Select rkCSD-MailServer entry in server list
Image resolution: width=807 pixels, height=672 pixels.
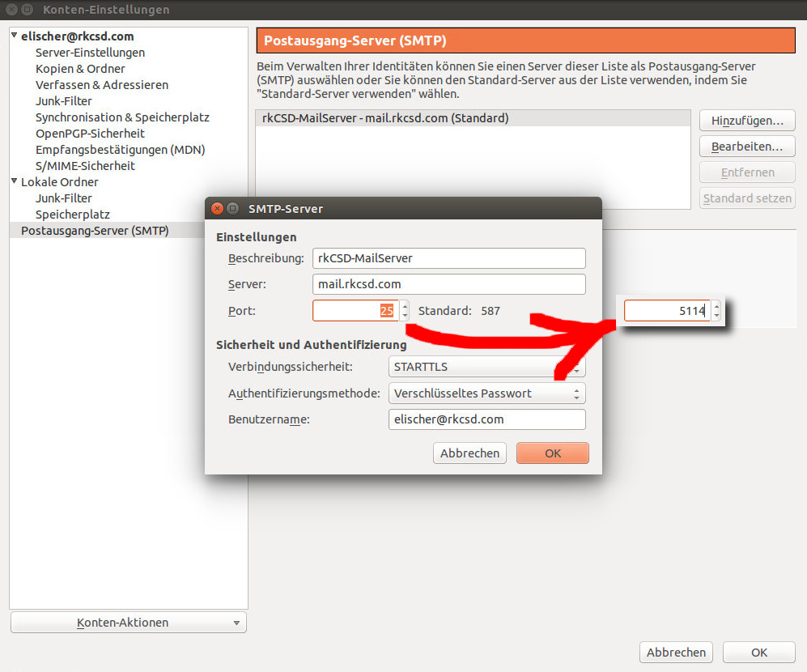[x=473, y=118]
